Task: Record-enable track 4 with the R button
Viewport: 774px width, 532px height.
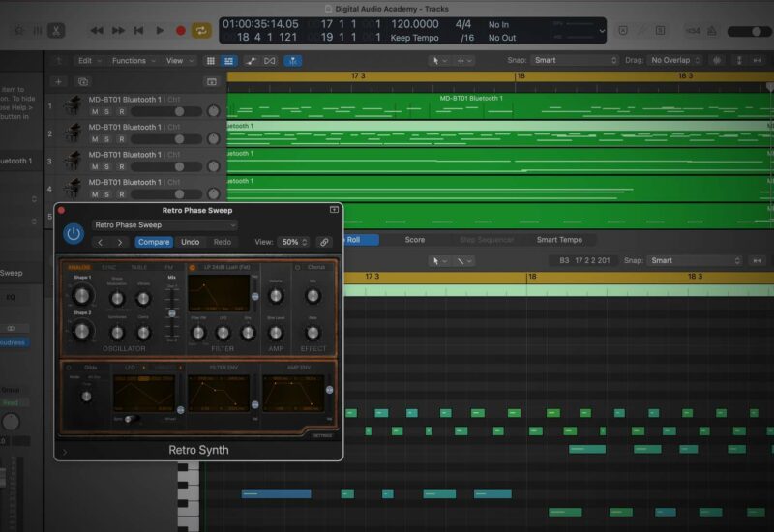Action: (122, 195)
